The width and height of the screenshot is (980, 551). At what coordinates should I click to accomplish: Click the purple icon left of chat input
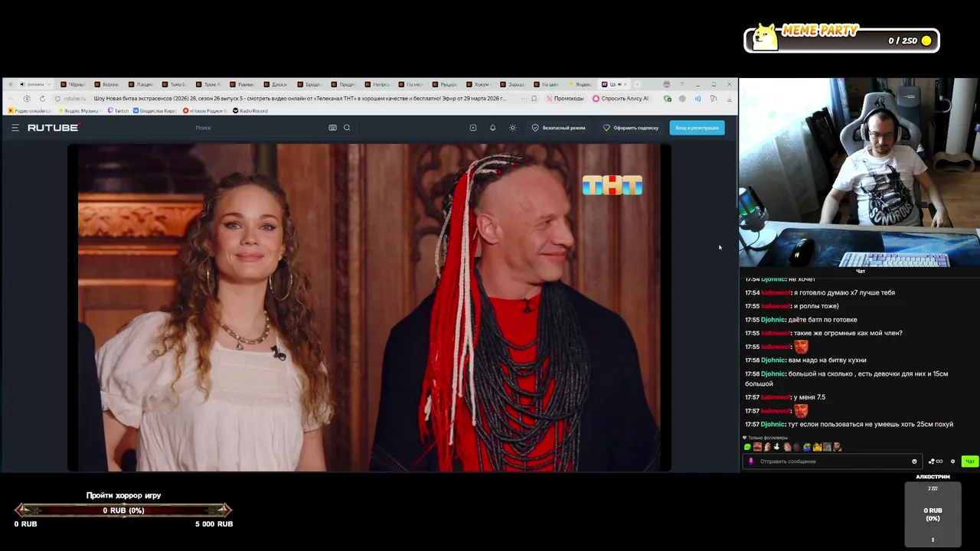751,461
